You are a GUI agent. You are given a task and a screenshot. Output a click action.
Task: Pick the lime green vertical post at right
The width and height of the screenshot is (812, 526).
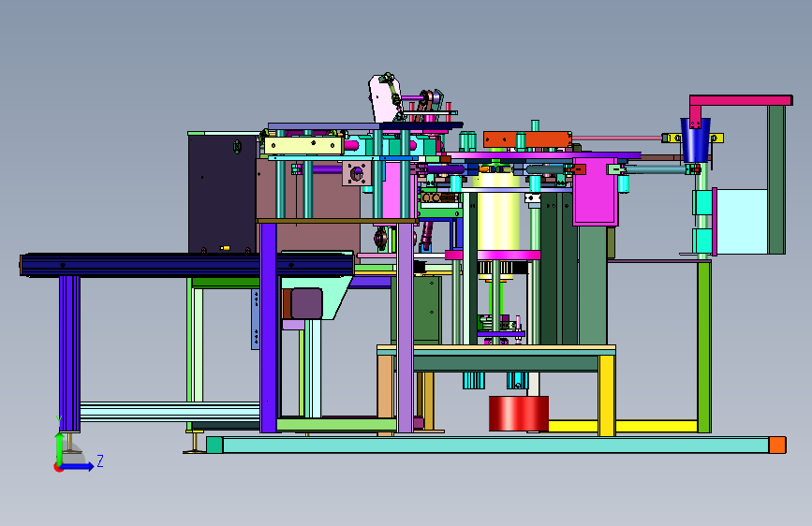pos(703,346)
